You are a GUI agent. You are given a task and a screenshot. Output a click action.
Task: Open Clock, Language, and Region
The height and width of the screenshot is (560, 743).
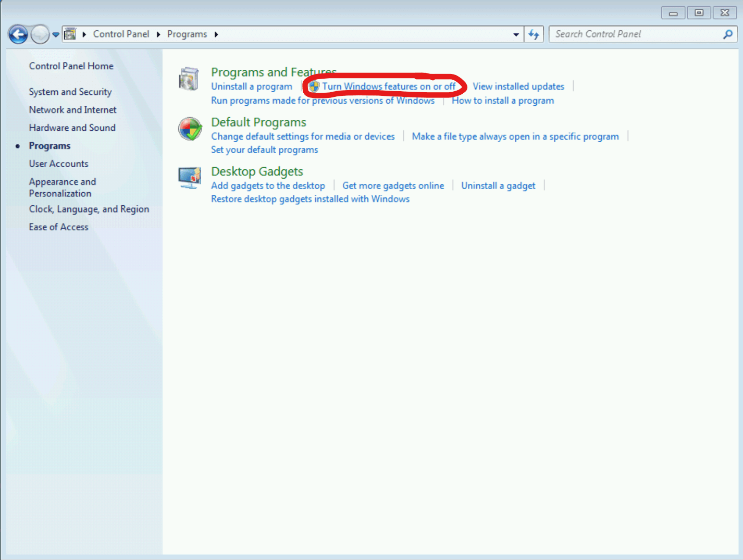89,209
